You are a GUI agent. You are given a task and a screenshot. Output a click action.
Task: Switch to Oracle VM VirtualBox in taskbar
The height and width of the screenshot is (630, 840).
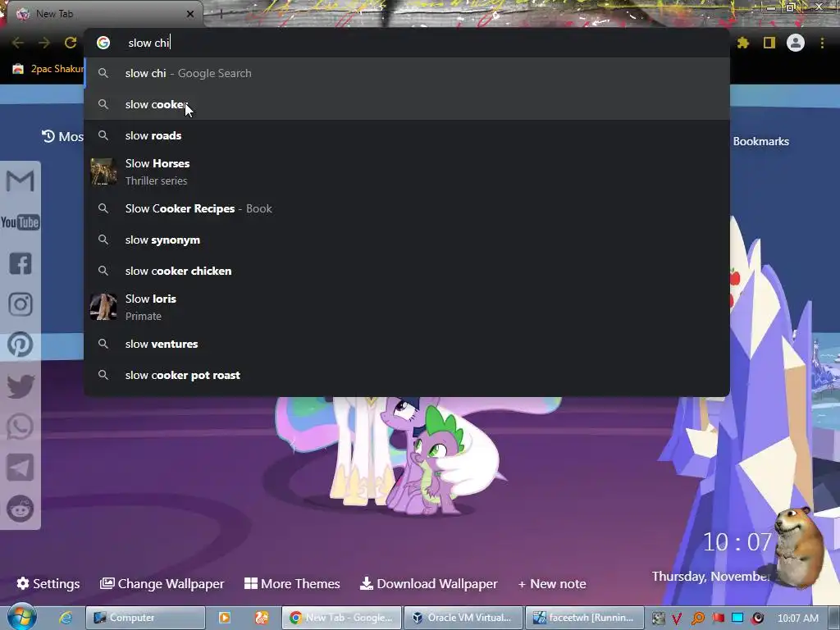[463, 618]
